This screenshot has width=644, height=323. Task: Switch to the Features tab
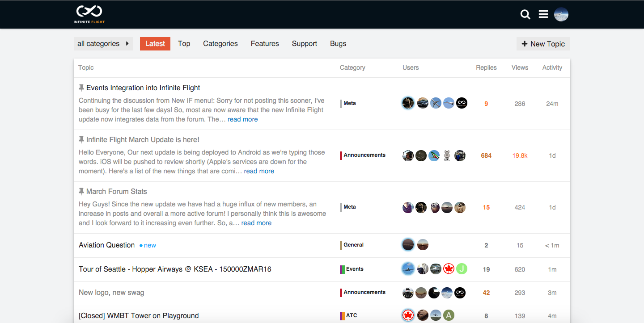click(265, 44)
